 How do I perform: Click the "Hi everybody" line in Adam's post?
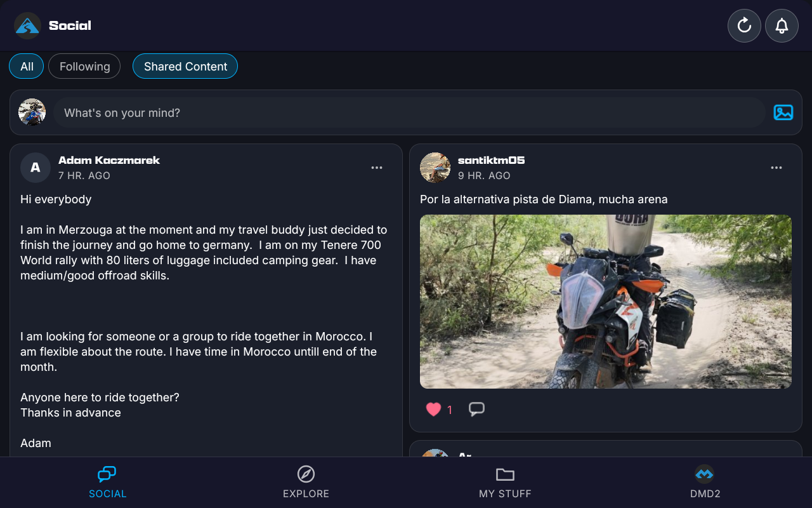pos(56,199)
